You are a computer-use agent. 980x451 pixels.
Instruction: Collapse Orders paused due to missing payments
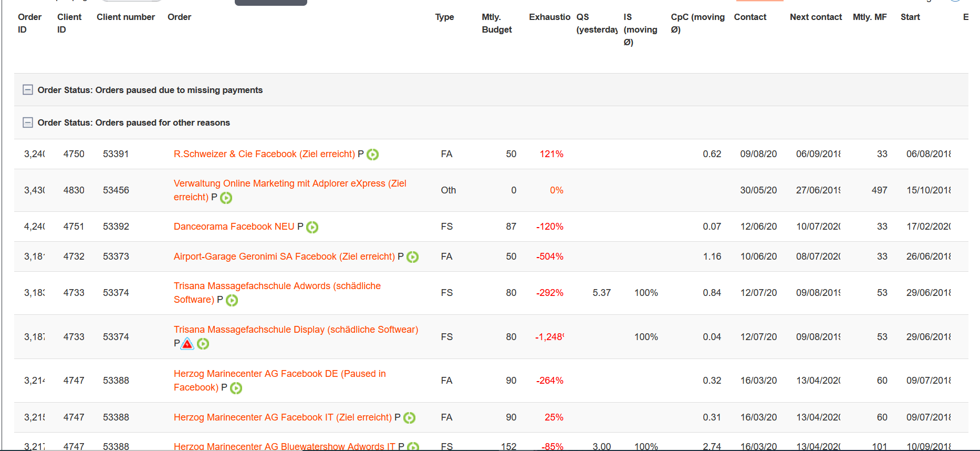tap(28, 90)
